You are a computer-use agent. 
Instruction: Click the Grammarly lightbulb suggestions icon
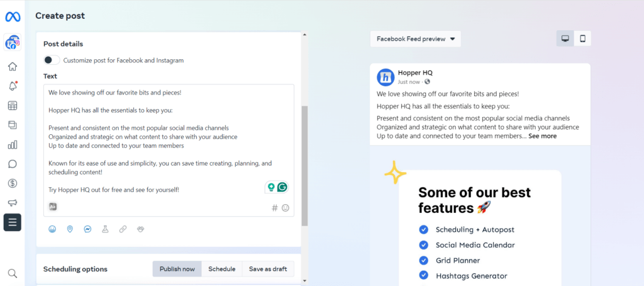click(x=271, y=187)
